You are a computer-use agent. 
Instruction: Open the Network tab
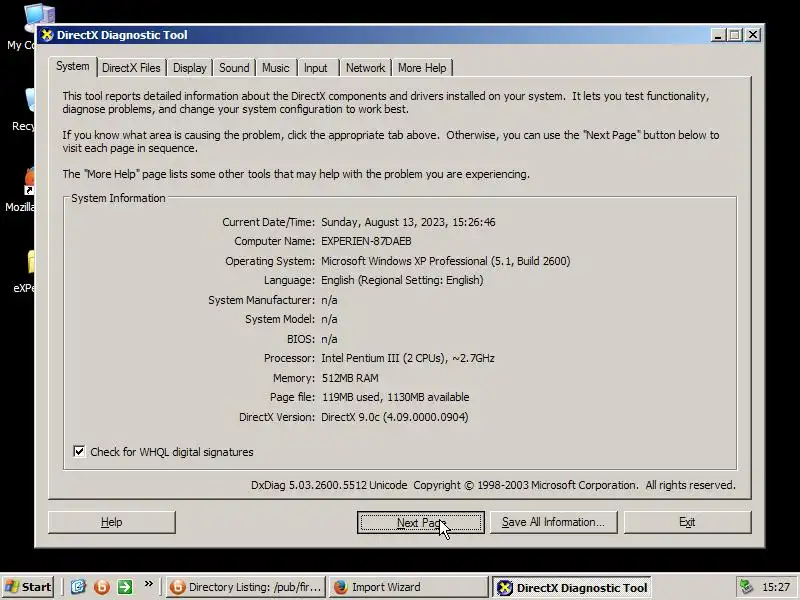[x=365, y=68]
